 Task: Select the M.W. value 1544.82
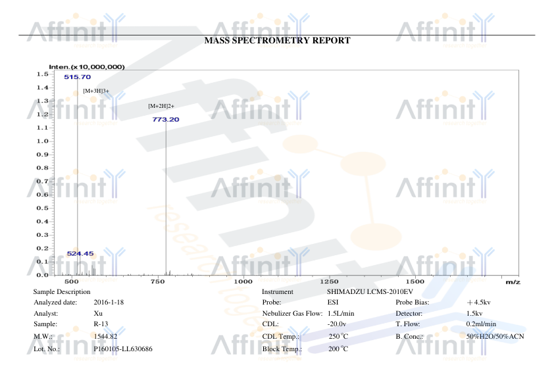tap(105, 337)
